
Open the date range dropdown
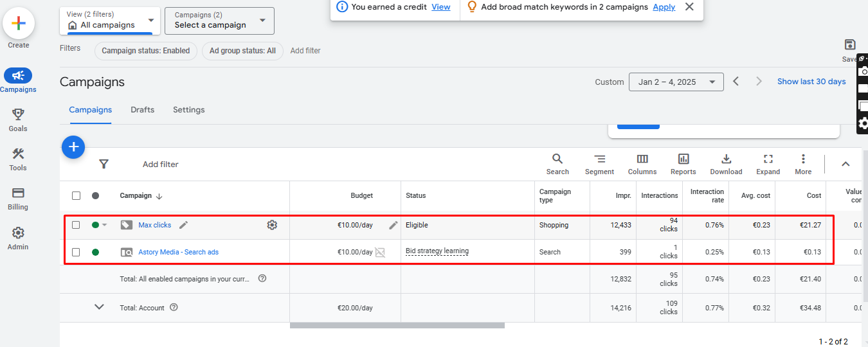676,82
